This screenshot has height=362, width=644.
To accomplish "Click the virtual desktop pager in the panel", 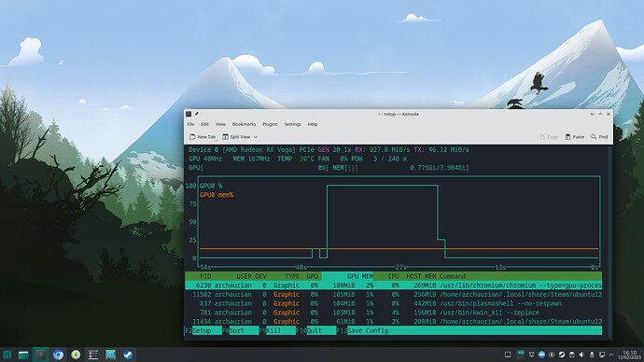I will click(x=521, y=355).
